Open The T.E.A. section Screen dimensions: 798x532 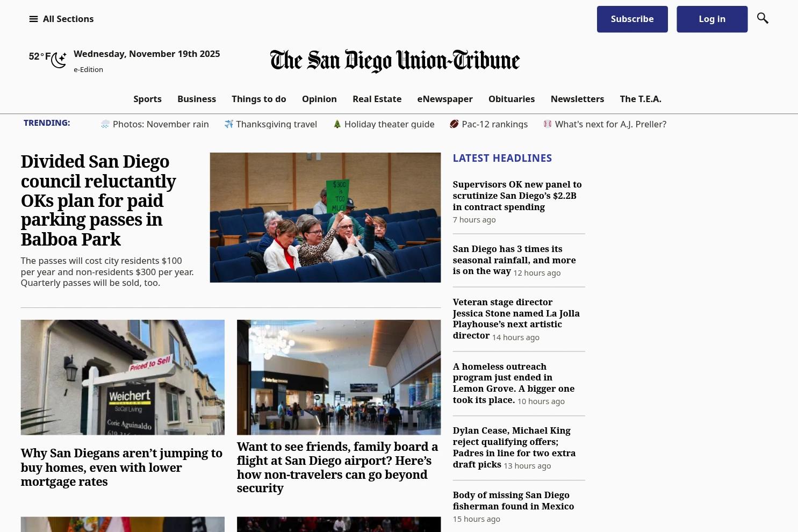point(641,99)
